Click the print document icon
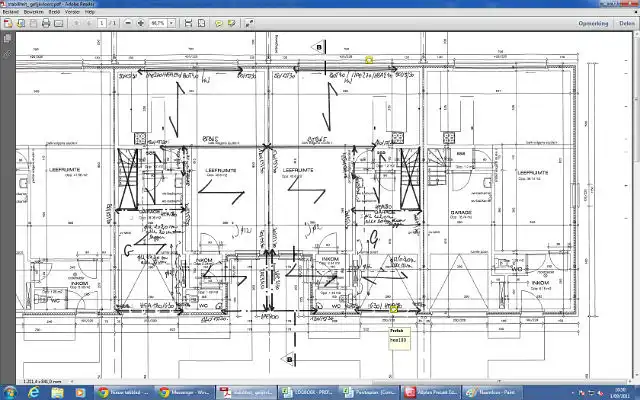Image resolution: width=640 pixels, height=400 pixels. [45, 22]
